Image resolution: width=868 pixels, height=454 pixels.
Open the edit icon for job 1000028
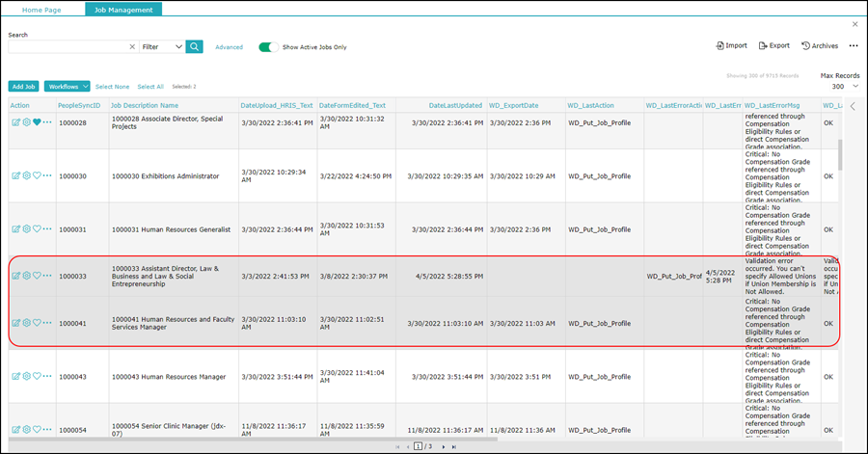point(16,122)
